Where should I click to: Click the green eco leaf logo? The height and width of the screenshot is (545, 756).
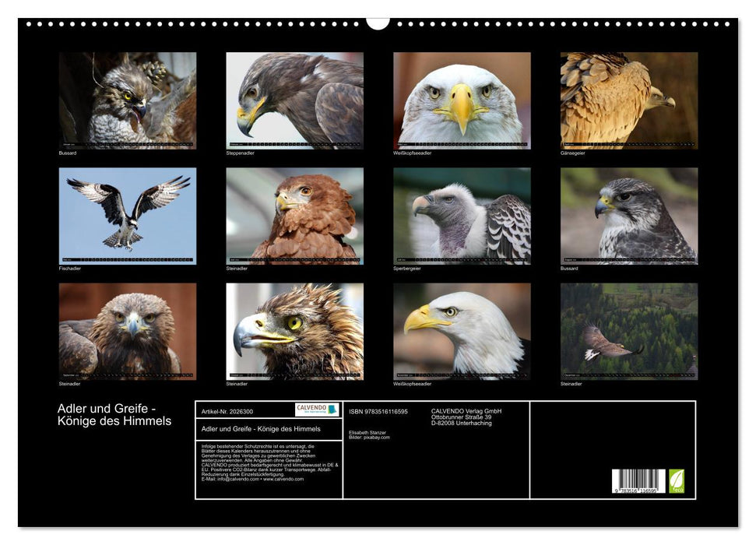[x=677, y=481]
